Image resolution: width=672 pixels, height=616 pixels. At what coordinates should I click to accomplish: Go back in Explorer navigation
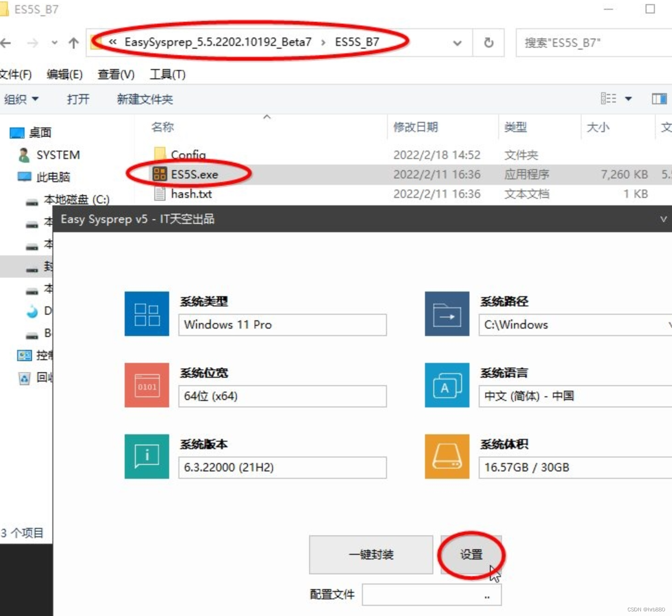click(x=6, y=43)
